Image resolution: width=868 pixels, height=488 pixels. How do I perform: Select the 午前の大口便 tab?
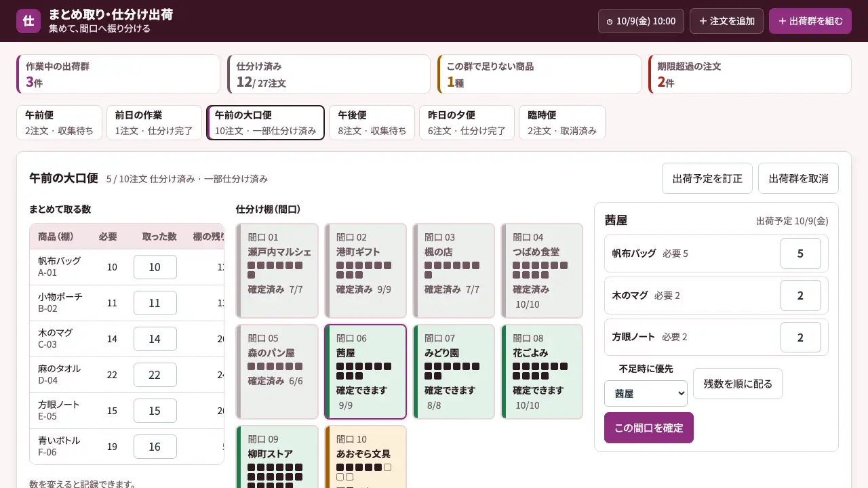click(x=266, y=123)
